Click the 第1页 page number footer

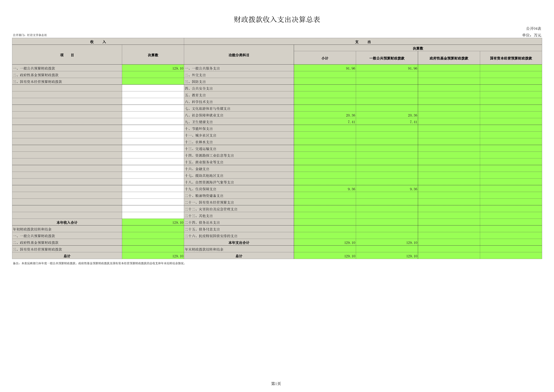click(x=276, y=383)
